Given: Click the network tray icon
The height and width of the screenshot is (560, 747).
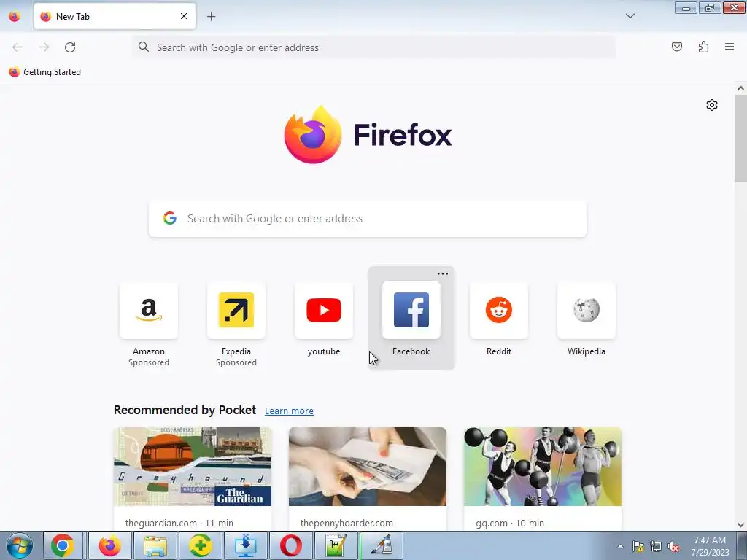Looking at the screenshot, I should click(x=656, y=546).
